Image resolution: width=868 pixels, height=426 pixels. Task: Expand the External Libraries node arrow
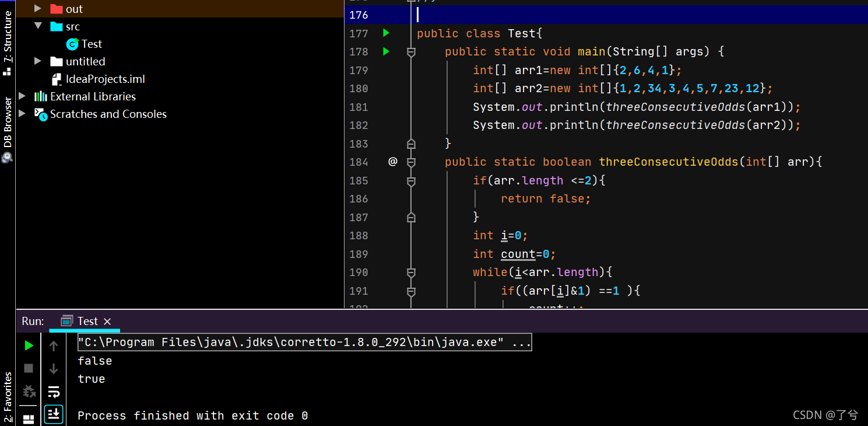pyautogui.click(x=22, y=96)
